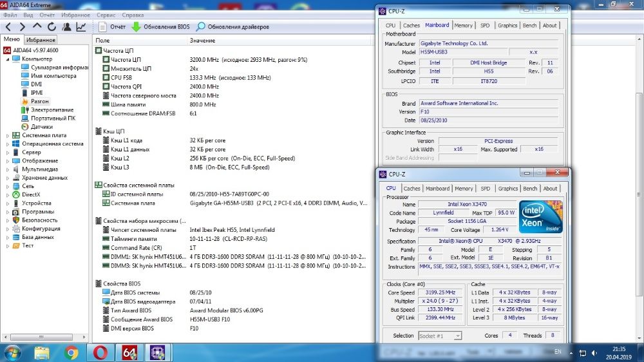Open the Справка menu
Viewport: 644px width, 362px height.
click(133, 15)
